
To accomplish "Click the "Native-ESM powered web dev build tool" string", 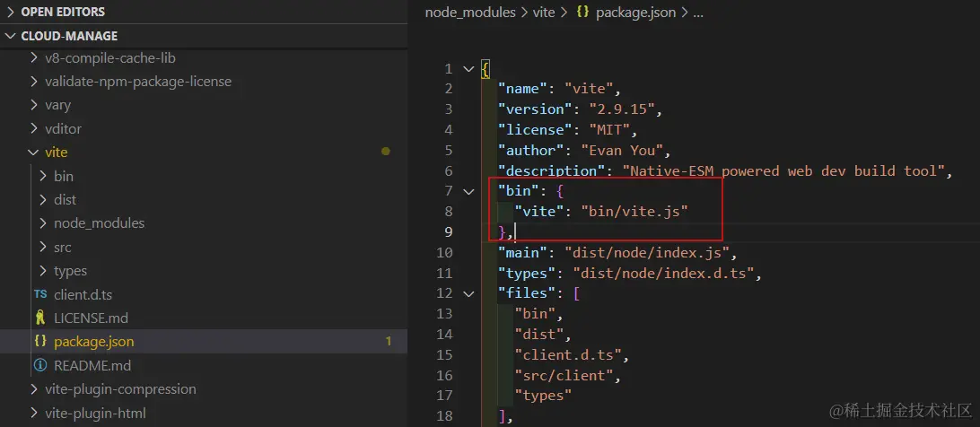I will [783, 170].
